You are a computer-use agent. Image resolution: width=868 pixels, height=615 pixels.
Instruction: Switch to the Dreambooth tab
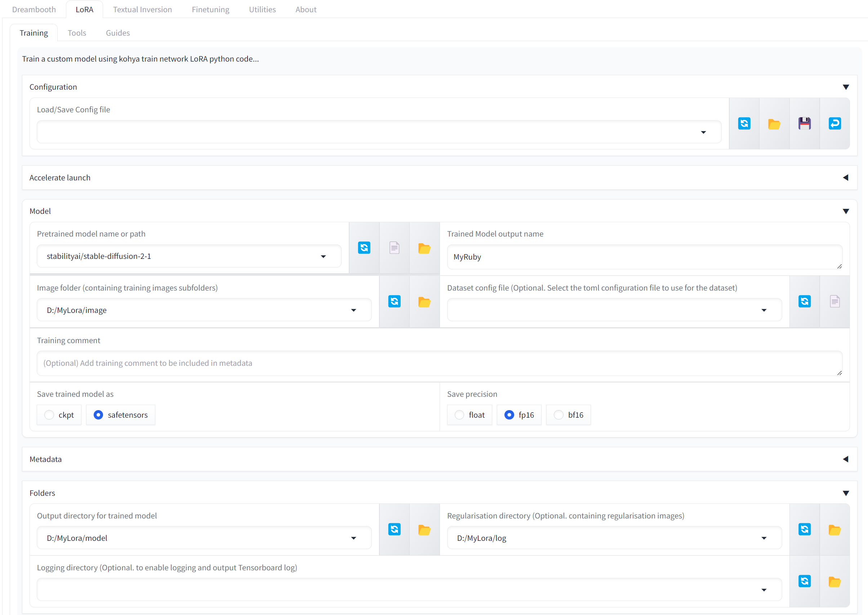coord(34,9)
